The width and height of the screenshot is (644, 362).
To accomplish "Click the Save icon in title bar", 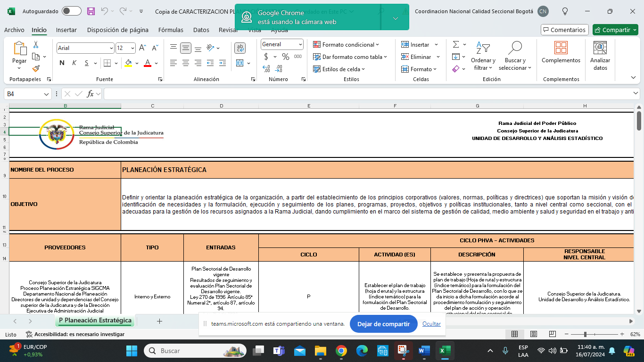I will tap(91, 11).
